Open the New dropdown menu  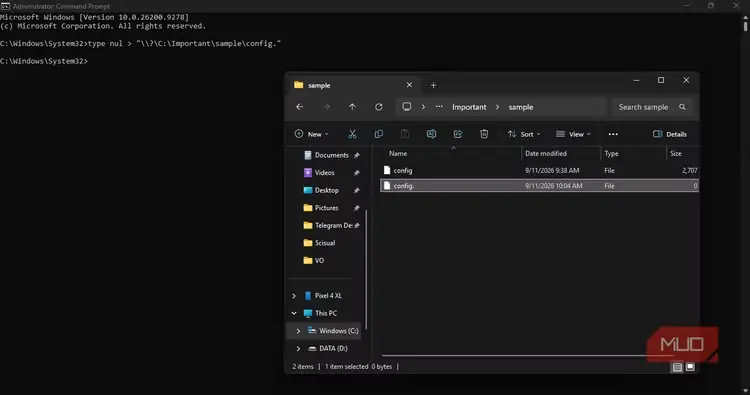click(311, 134)
